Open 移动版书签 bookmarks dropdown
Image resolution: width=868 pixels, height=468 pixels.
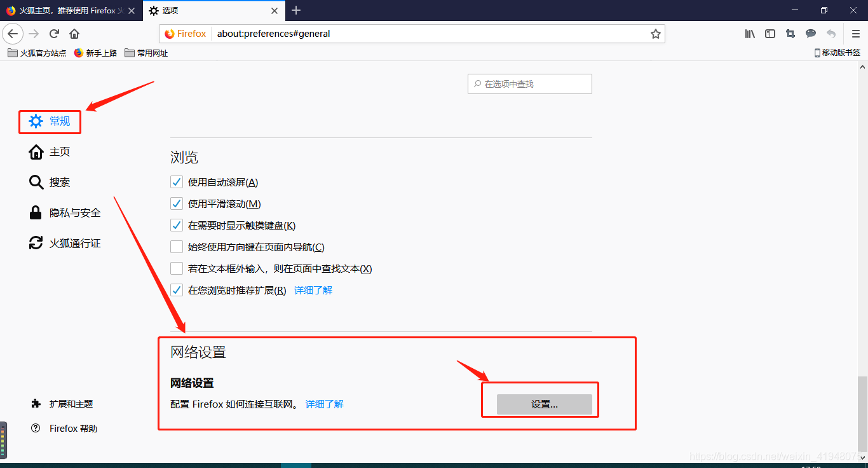(837, 53)
